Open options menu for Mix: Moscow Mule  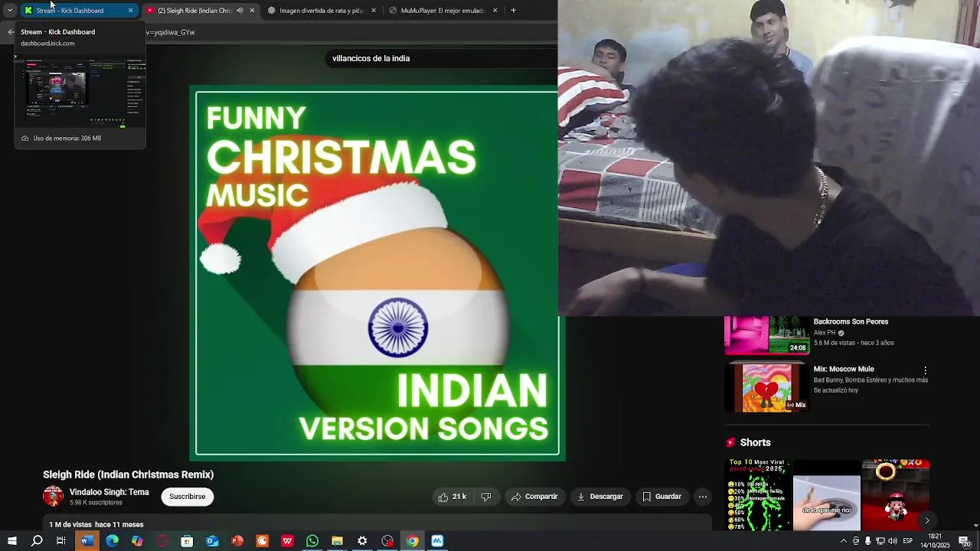[x=925, y=370]
